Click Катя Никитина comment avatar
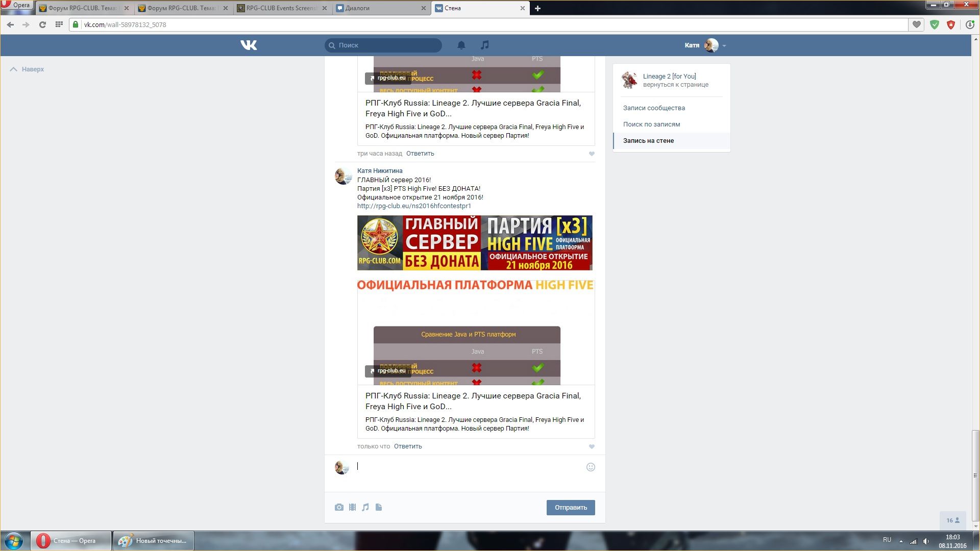 click(343, 176)
